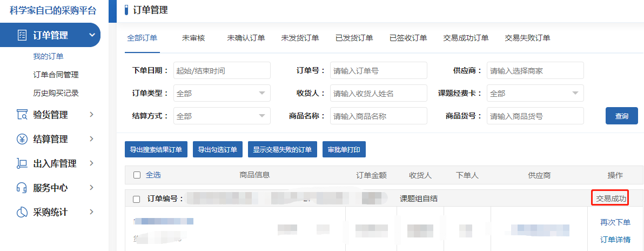Collapse the 订单管理 sidebar menu chevron
Viewport: 644px width, 251px height.
click(x=92, y=36)
